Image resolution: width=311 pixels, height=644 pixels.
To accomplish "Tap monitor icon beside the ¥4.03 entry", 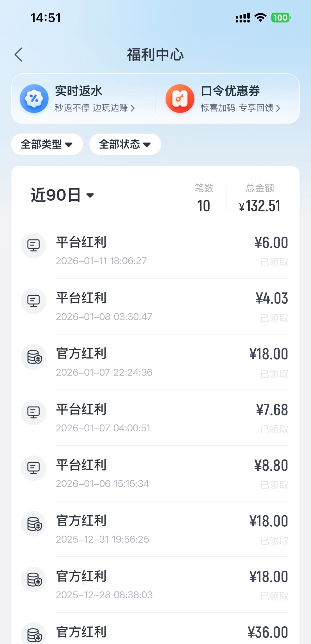I will click(34, 301).
